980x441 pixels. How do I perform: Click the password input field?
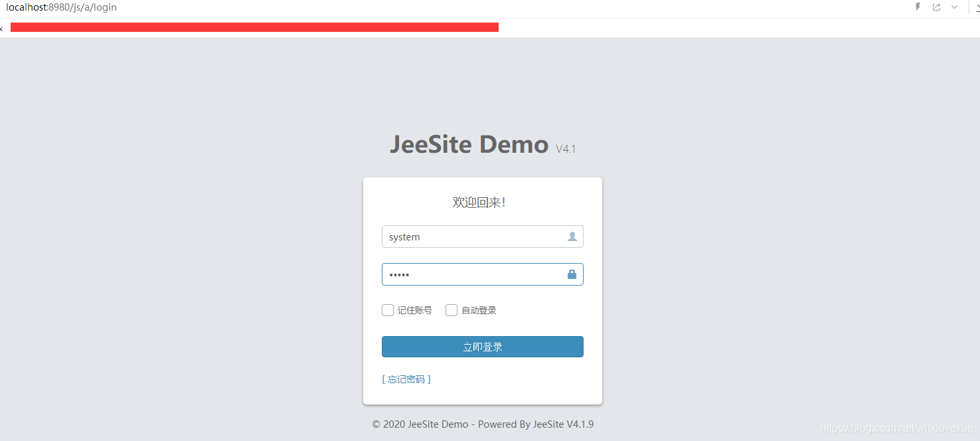point(482,274)
